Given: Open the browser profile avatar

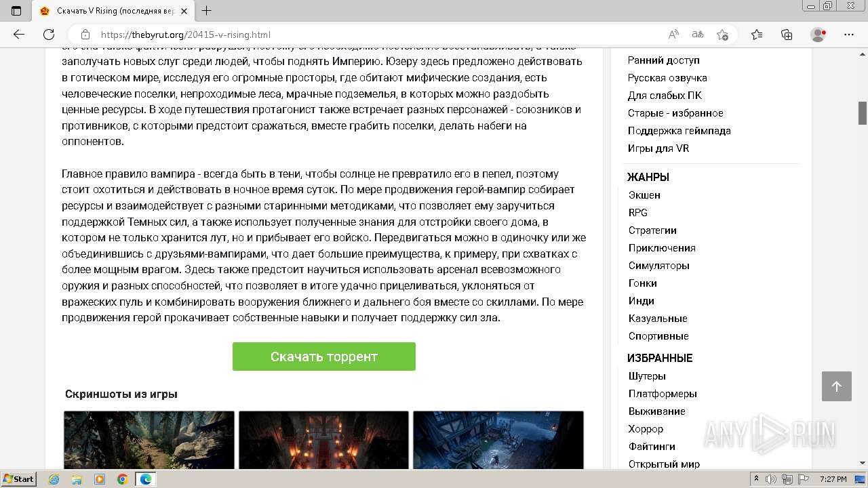Looking at the screenshot, I should [x=818, y=35].
